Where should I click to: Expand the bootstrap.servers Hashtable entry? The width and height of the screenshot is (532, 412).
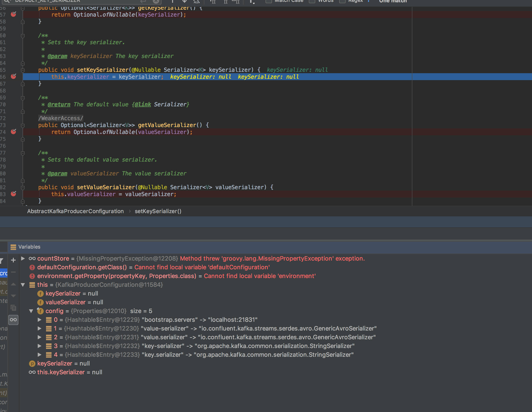click(39, 320)
